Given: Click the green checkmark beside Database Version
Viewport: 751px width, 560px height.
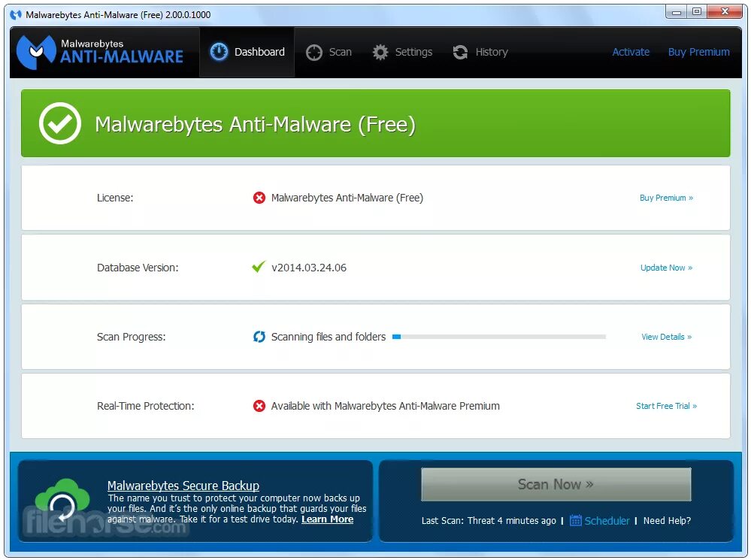Looking at the screenshot, I should pos(259,266).
